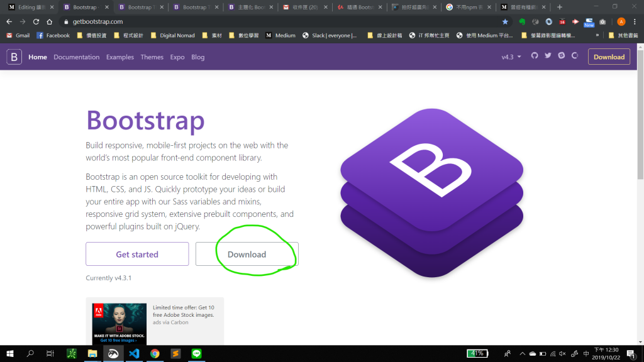Open the Slack everyone bookmark
This screenshot has width=644, height=362.
[x=330, y=35]
